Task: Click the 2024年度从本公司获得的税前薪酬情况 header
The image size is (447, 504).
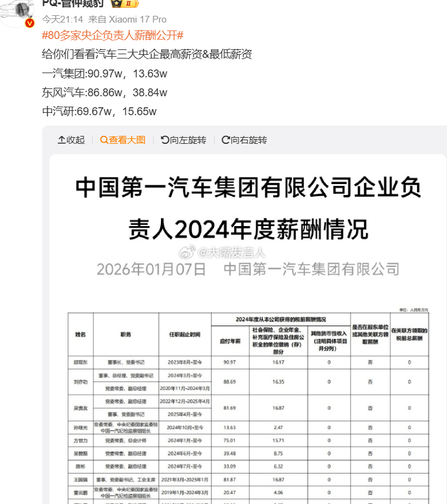Action: (281, 319)
